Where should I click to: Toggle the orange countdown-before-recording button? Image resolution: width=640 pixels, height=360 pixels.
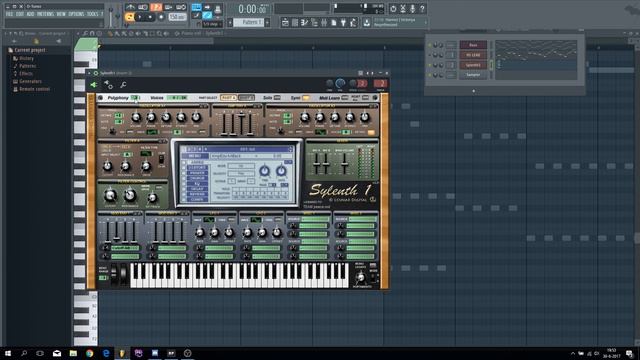pos(156,7)
